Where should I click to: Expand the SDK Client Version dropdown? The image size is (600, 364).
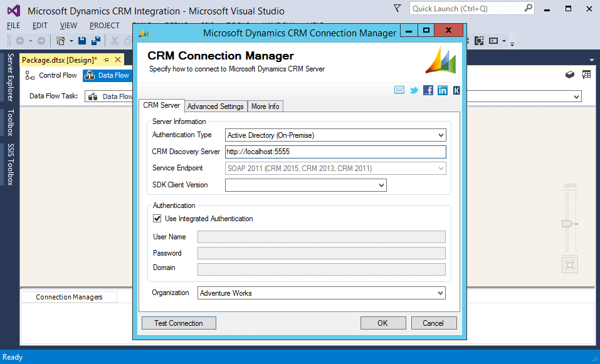tap(381, 185)
